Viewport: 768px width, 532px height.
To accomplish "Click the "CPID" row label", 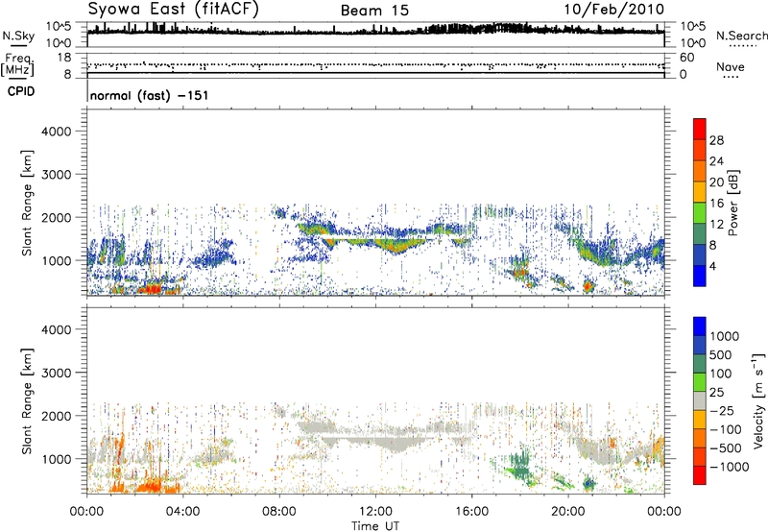I will pos(21,91).
